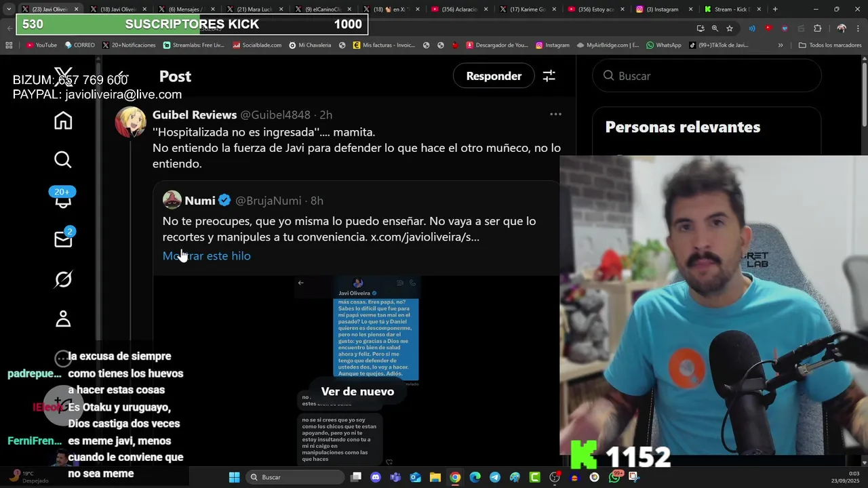Click the X page vertical scrollbar

tap(864, 95)
